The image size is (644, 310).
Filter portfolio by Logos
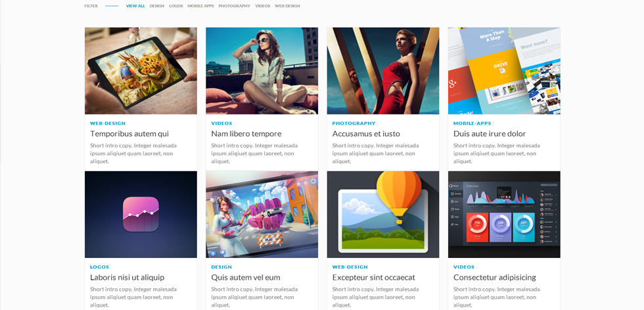[176, 6]
